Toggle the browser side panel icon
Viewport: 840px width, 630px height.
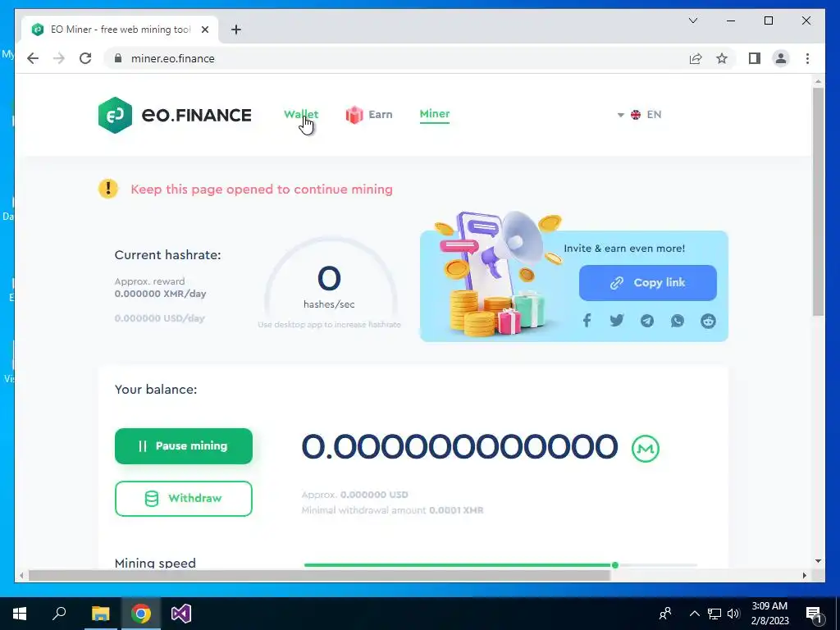click(x=755, y=58)
